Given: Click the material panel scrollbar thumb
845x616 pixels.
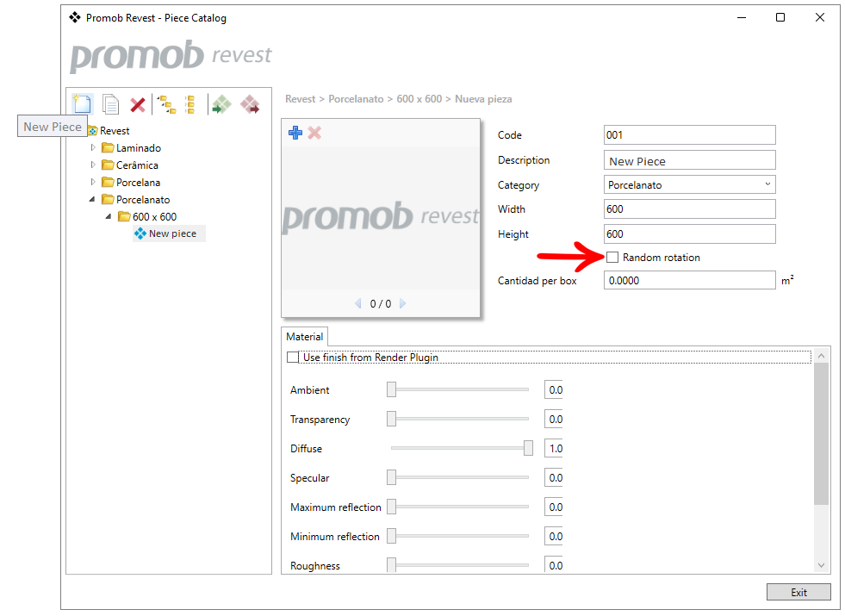Looking at the screenshot, I should tap(821, 434).
